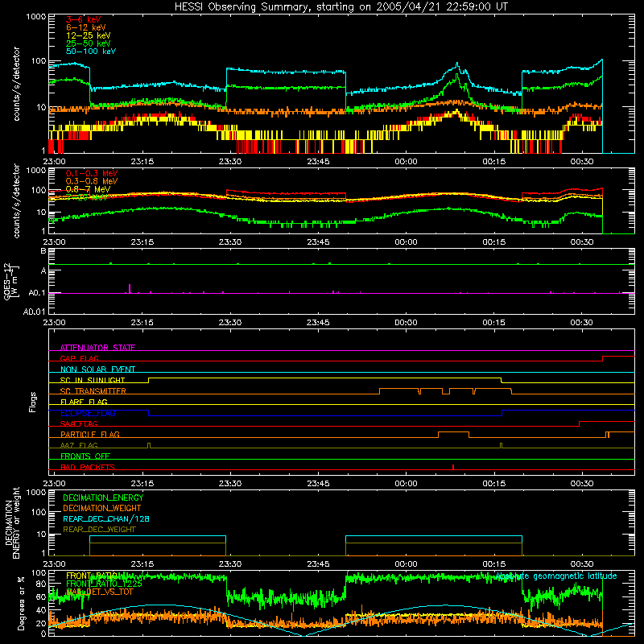Select the green 25-50 keV legend label

point(89,43)
